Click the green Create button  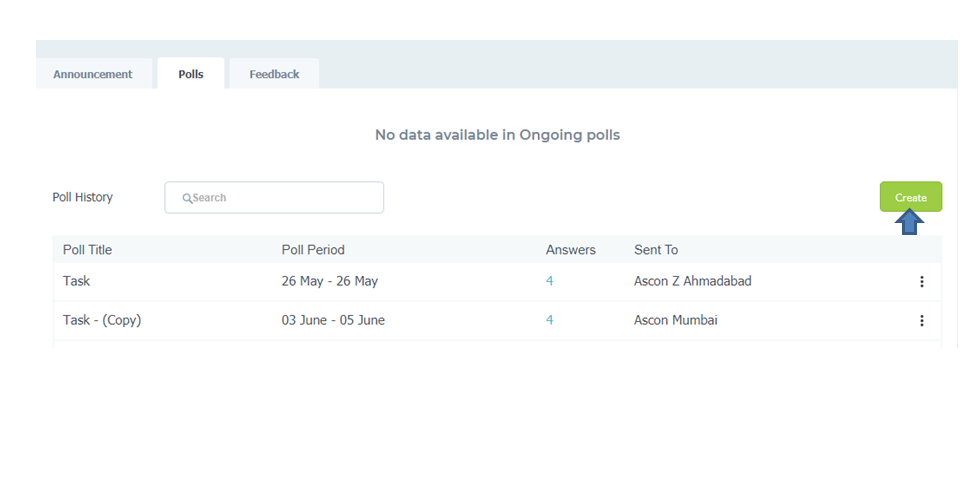911,197
